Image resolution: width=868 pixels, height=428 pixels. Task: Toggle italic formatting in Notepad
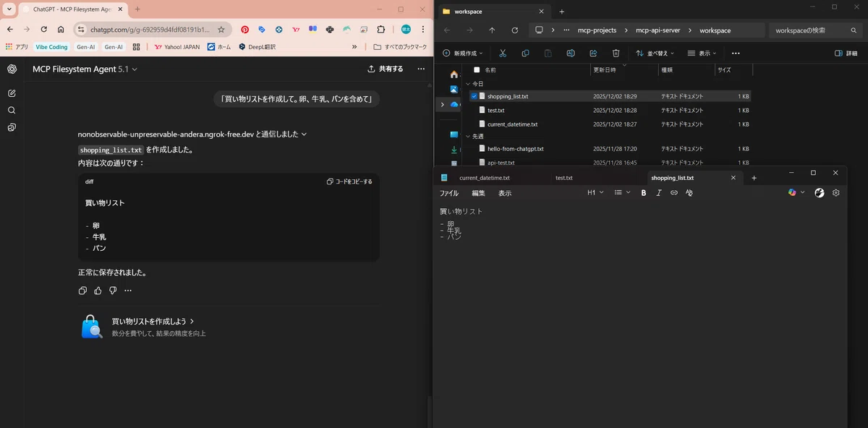(659, 193)
